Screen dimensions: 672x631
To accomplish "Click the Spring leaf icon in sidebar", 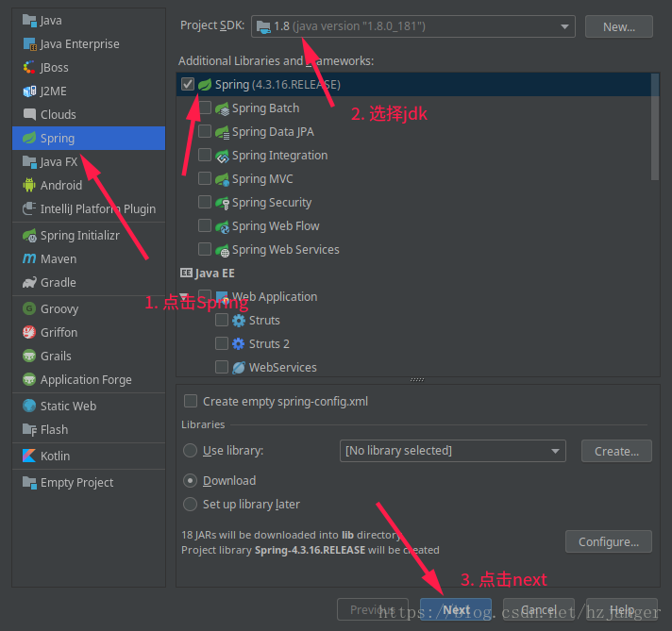I will (29, 138).
